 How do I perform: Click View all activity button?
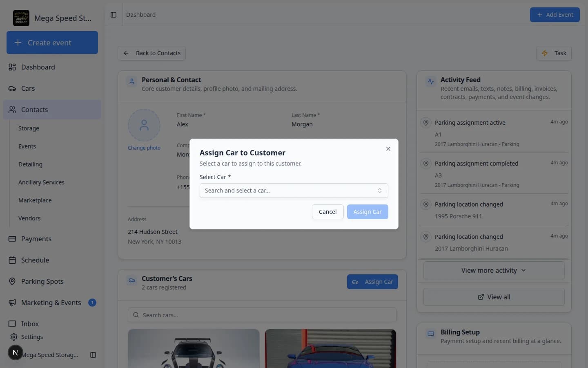coord(494,297)
